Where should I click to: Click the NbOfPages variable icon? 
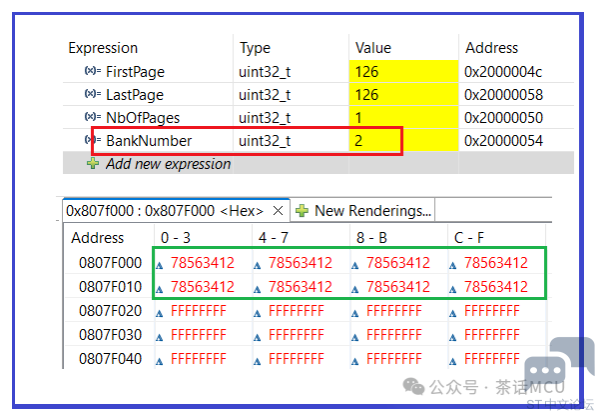(x=93, y=117)
